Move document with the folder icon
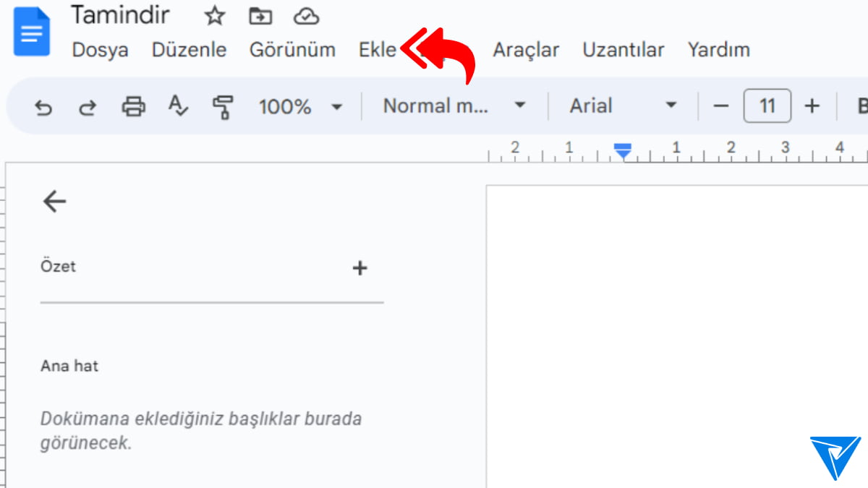 (x=260, y=16)
